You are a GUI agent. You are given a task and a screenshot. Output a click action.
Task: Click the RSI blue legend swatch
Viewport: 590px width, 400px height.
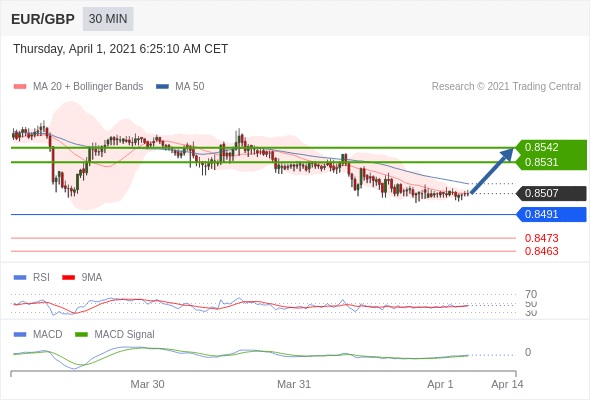(x=20, y=278)
